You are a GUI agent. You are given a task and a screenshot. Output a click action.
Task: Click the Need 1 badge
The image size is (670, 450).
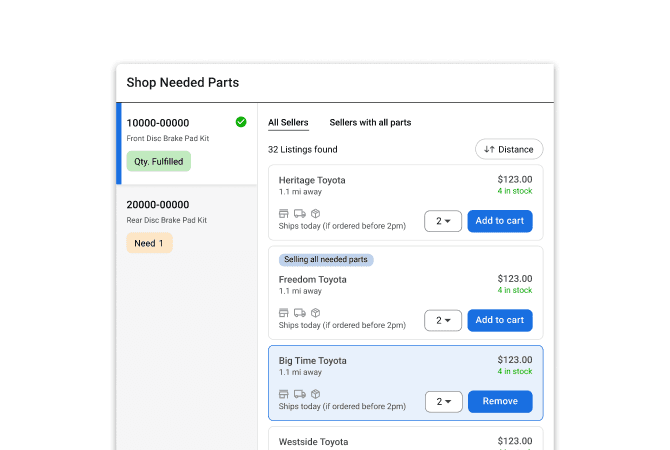149,243
